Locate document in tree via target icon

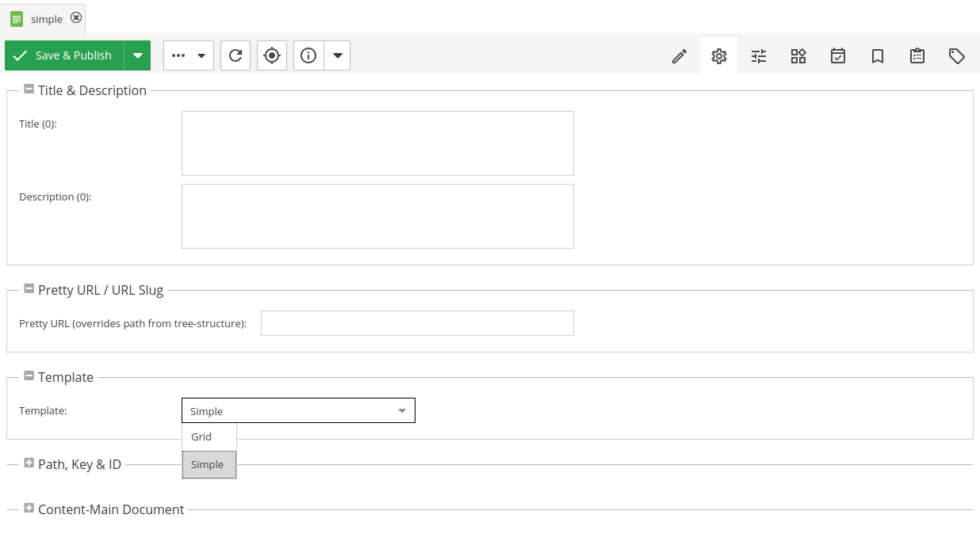[x=272, y=55]
